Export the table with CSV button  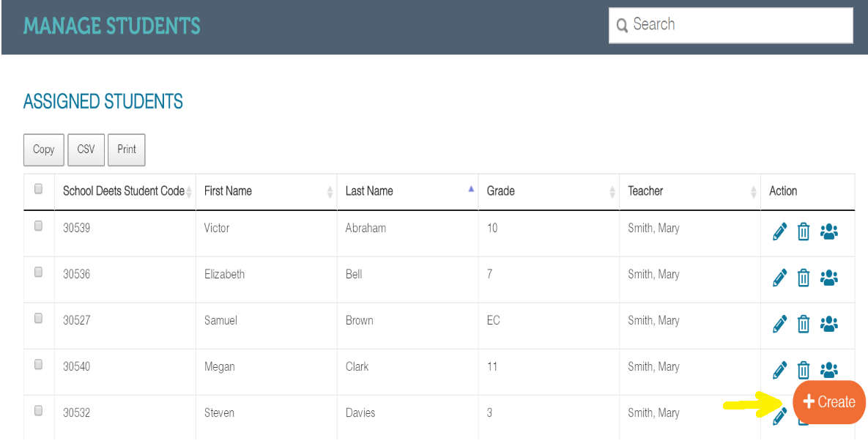[x=86, y=149]
